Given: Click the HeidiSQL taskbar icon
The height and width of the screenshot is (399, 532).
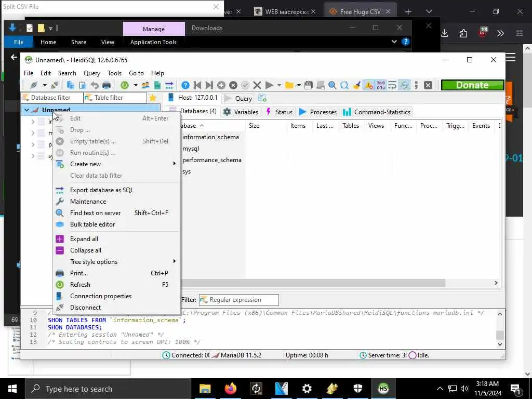Looking at the screenshot, I should [x=383, y=389].
